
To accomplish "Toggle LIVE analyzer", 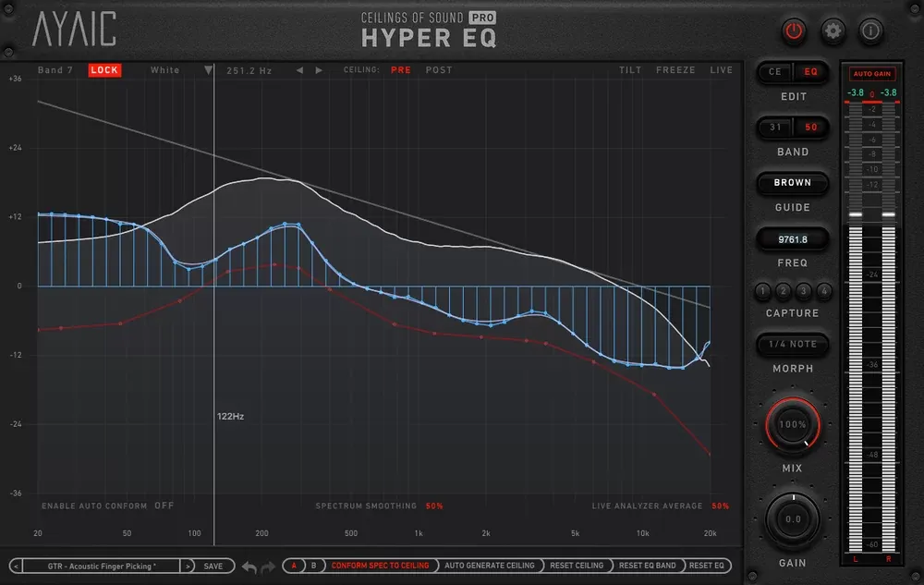I will point(722,70).
